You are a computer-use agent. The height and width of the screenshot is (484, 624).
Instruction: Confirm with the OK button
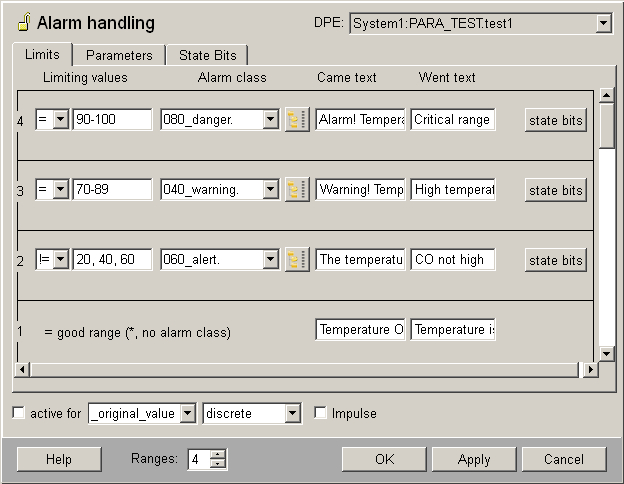point(384,459)
